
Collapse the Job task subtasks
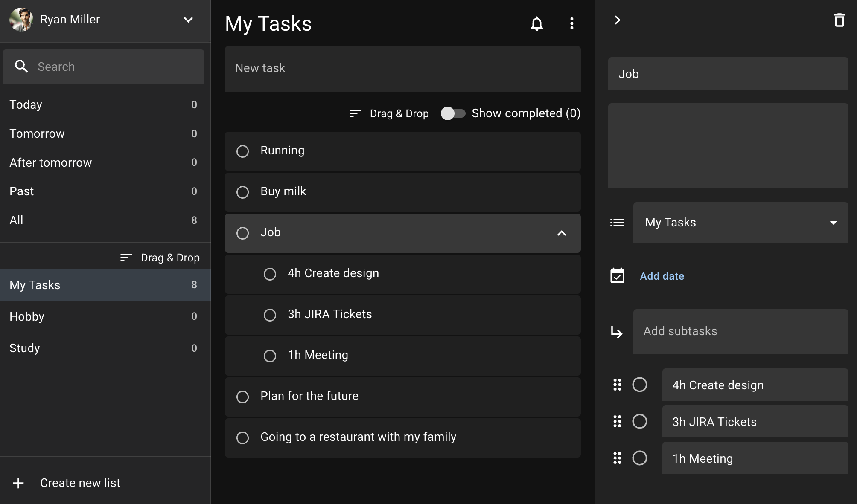[562, 234]
